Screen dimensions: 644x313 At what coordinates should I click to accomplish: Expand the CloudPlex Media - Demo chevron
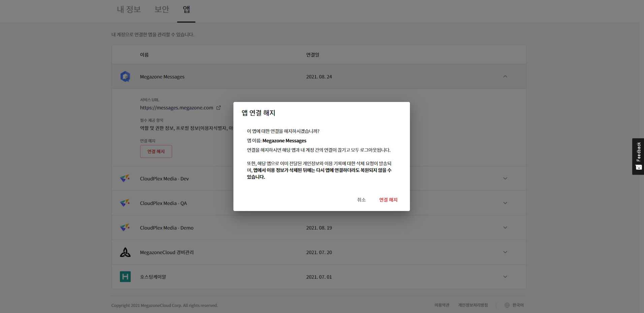point(505,228)
